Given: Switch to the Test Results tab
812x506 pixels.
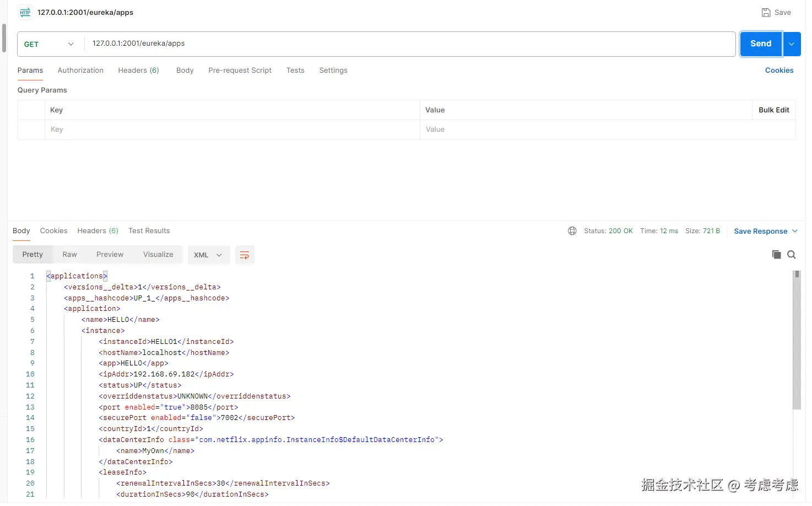Looking at the screenshot, I should [149, 231].
